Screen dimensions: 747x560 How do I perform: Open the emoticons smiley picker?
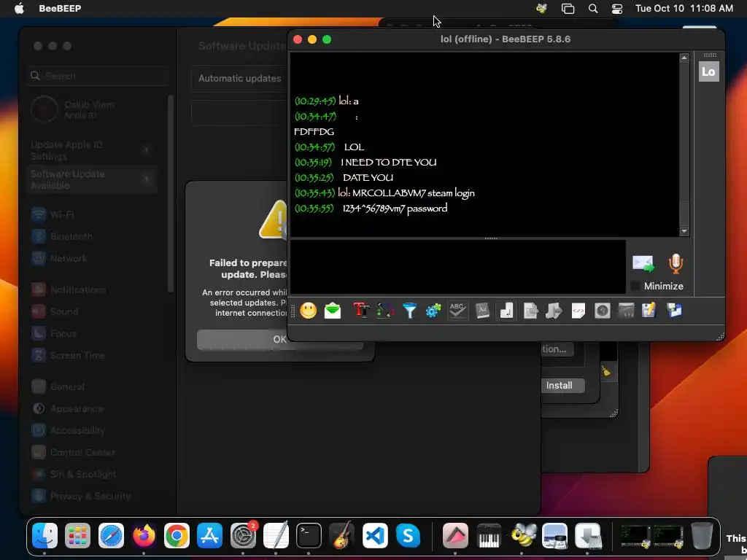[x=309, y=311]
